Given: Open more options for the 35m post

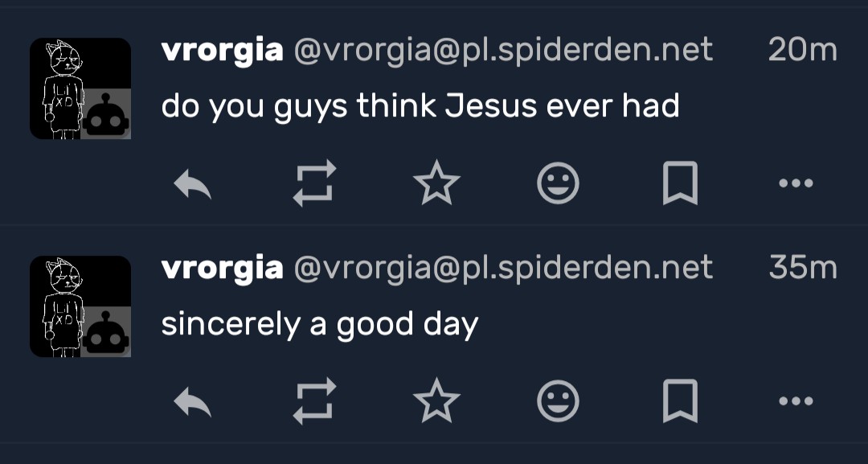Looking at the screenshot, I should 796,400.
